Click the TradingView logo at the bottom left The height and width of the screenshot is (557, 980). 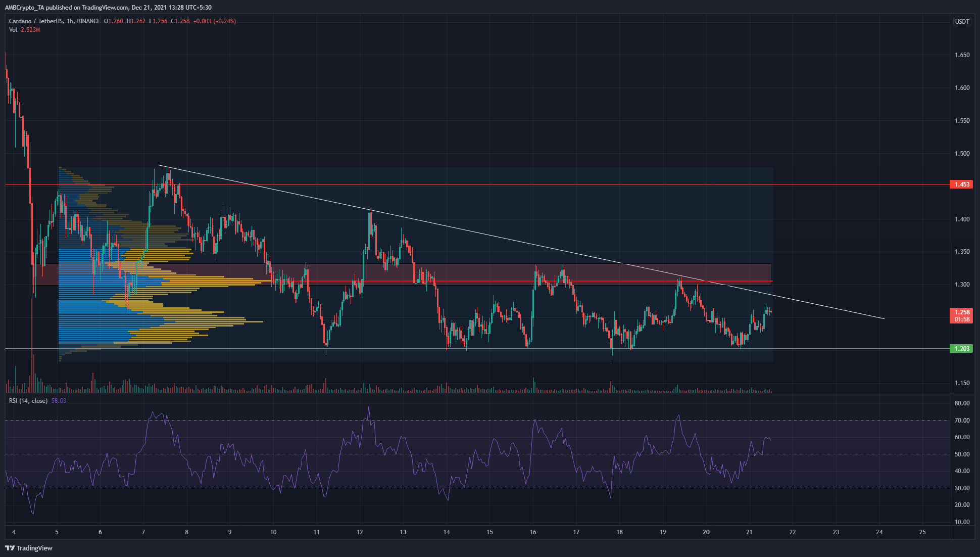29,548
